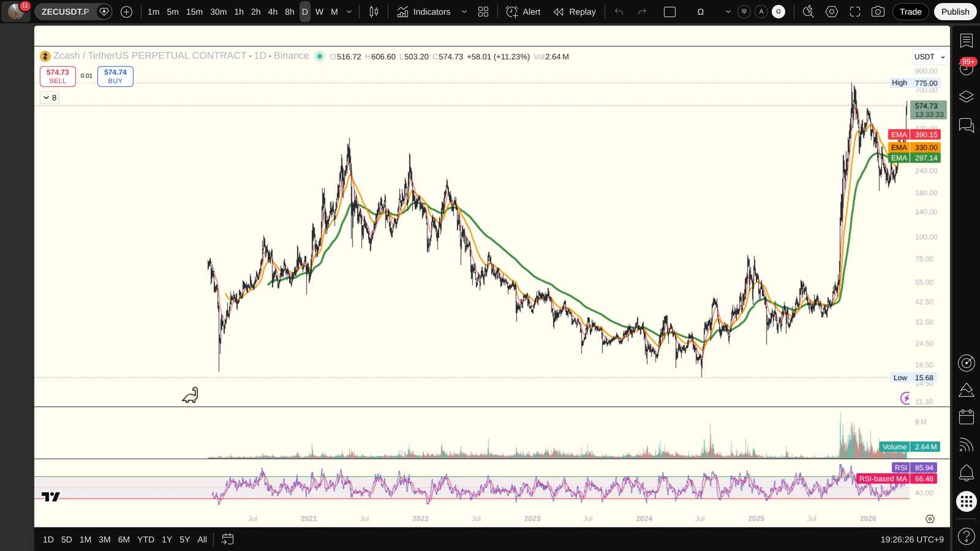Click the green EMA 297.14 price label

[x=914, y=158]
